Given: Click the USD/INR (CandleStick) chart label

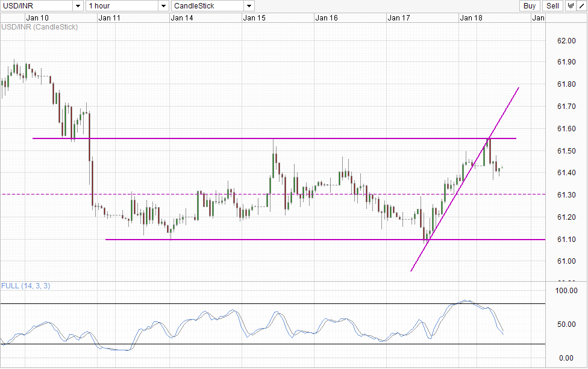Looking at the screenshot, I should pos(39,27).
